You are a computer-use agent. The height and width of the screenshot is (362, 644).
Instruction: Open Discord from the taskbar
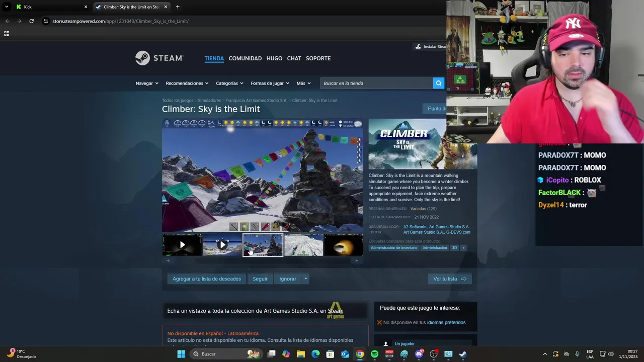click(x=419, y=354)
